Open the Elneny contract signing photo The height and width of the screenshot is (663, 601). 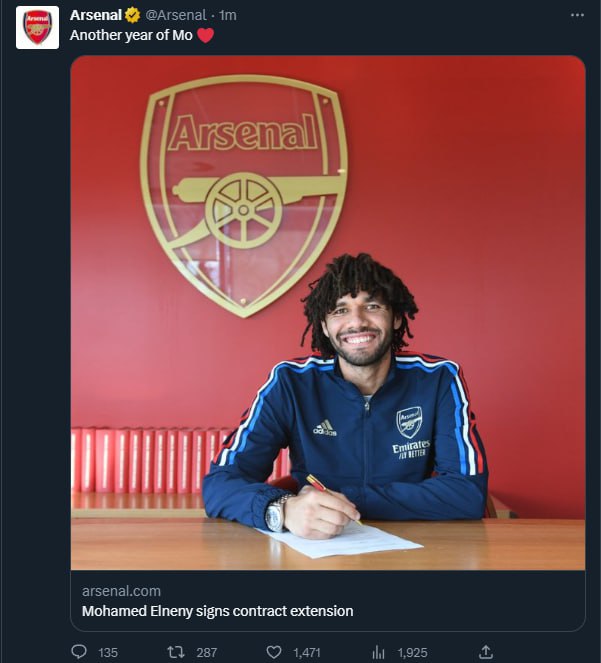[x=327, y=312]
